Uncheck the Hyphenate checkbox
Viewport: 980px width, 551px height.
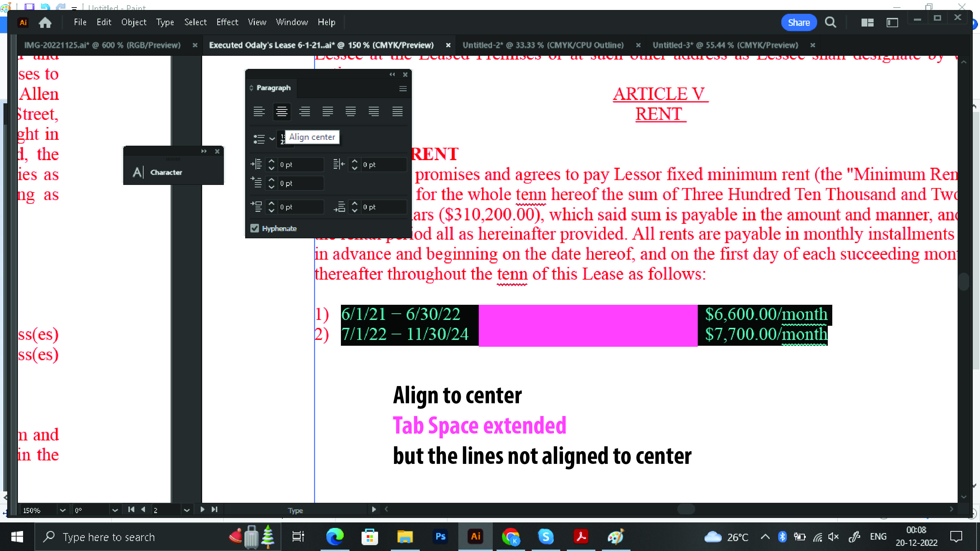254,228
